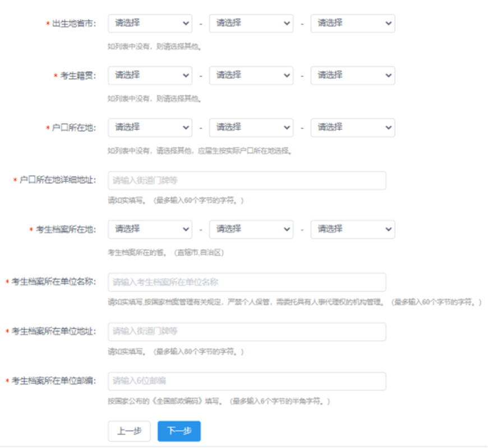Image resolution: width=488 pixels, height=448 pixels.
Task: Click the 考生档案所在单位名称 input field
Action: point(247,282)
